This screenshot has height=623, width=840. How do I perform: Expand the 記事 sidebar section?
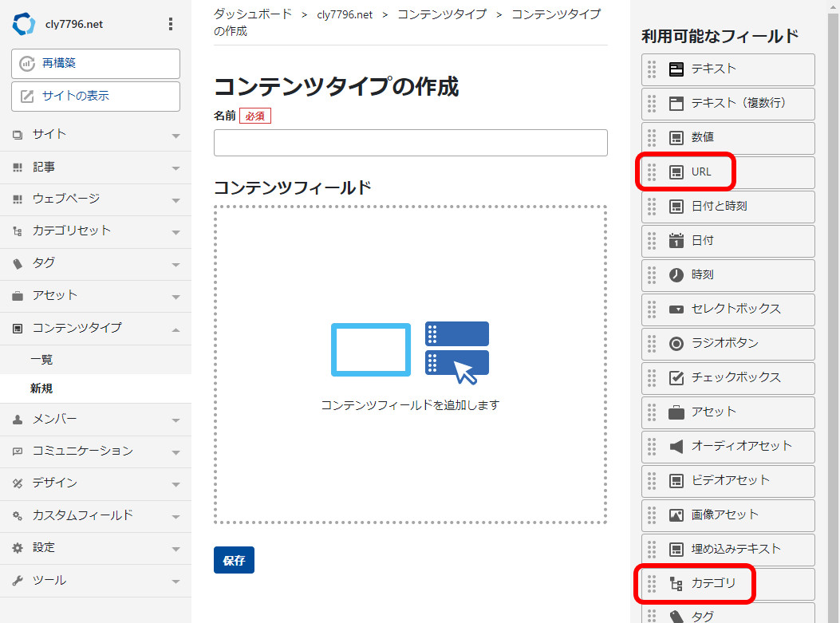point(175,168)
